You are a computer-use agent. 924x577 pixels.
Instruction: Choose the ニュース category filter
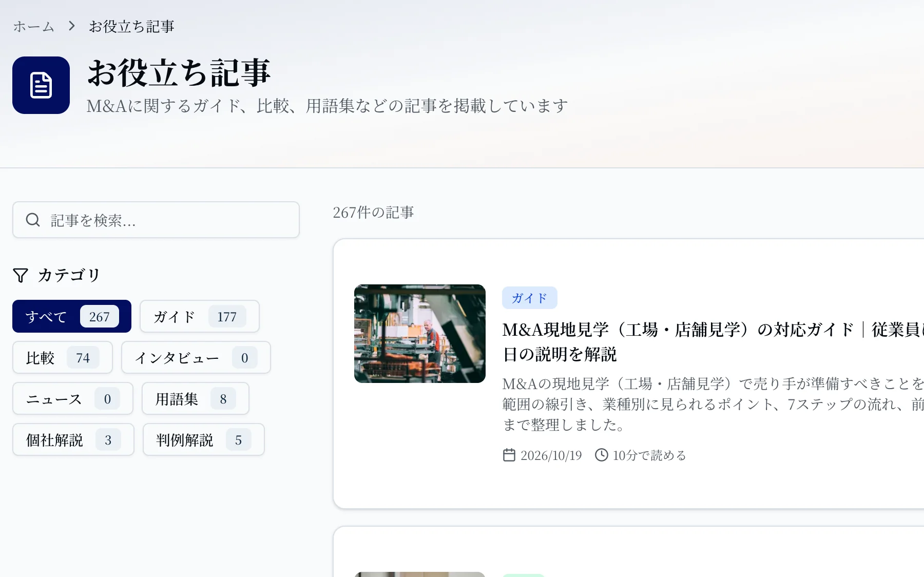[x=73, y=398]
